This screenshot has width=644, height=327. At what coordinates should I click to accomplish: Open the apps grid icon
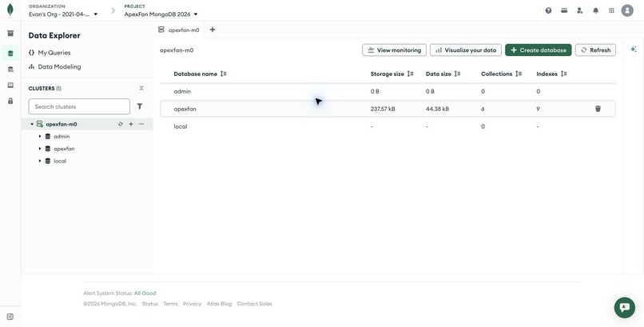pos(611,10)
